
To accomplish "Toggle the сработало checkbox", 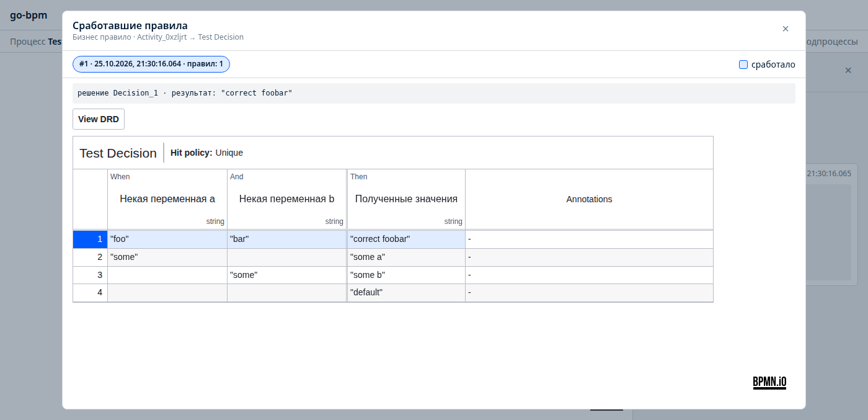I will click(743, 65).
